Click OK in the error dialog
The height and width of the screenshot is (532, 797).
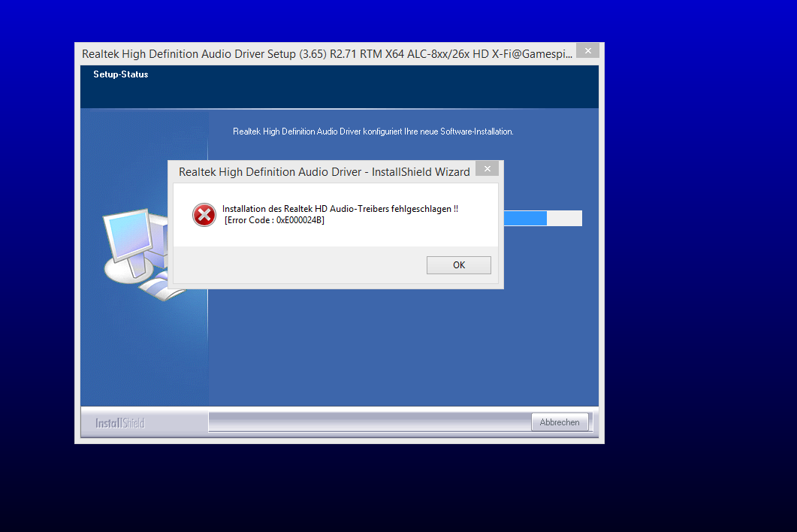(458, 265)
